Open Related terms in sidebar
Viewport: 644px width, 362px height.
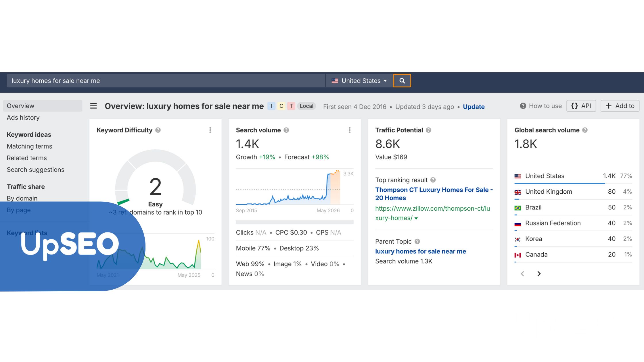[x=27, y=158]
